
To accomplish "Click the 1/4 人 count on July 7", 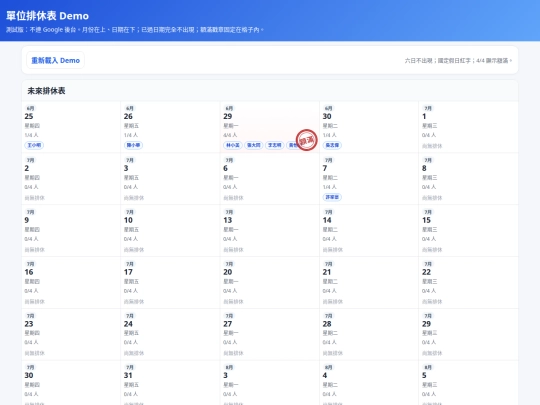I will (330, 187).
